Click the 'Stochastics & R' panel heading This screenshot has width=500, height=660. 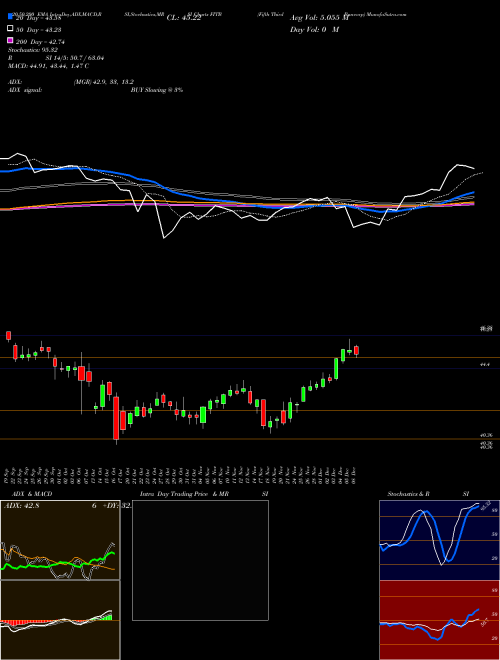pyautogui.click(x=409, y=494)
